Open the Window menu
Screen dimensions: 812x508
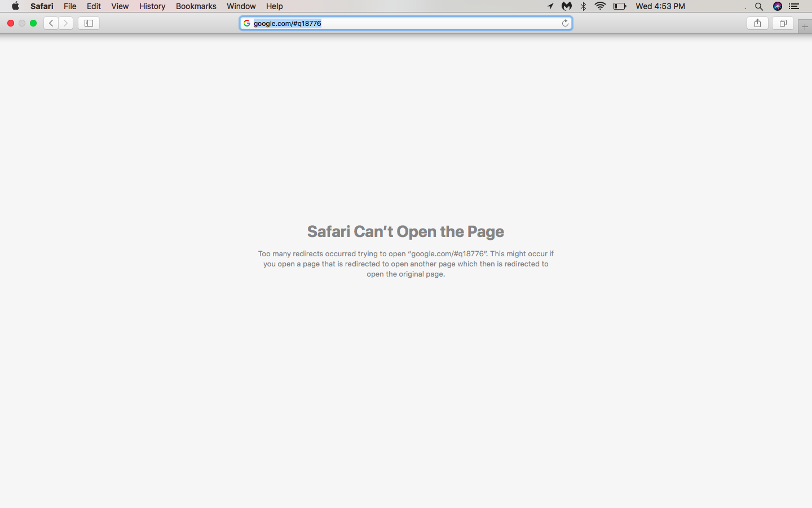(x=241, y=6)
